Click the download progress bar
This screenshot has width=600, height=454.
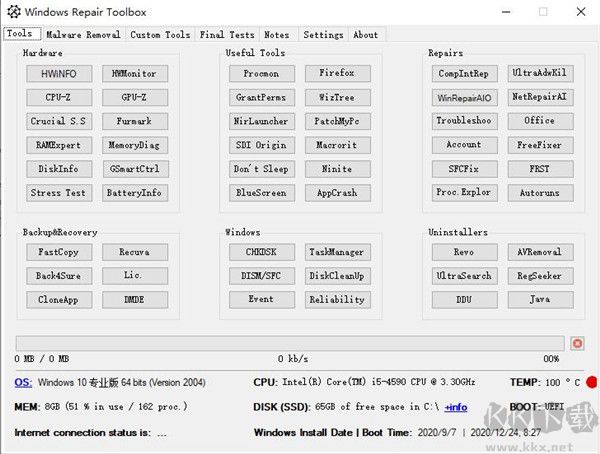290,343
